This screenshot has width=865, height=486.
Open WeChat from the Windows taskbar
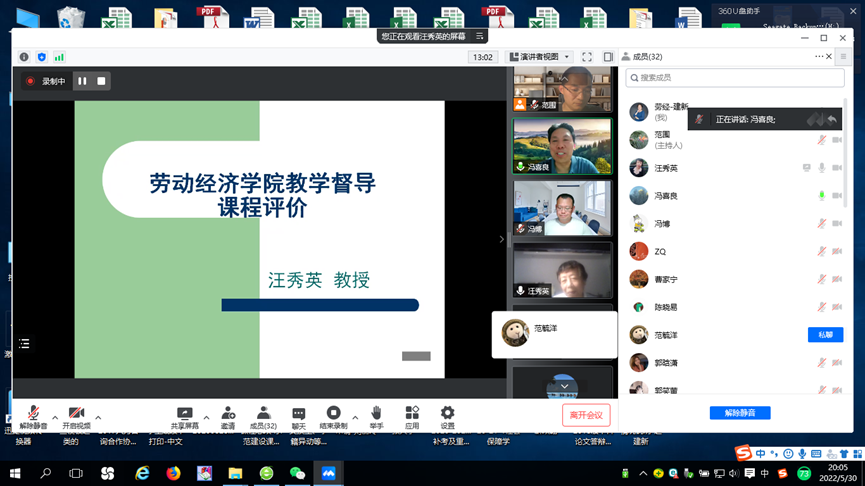297,473
